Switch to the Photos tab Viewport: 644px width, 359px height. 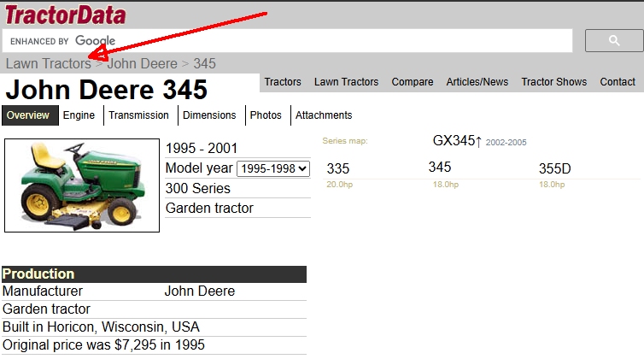click(x=266, y=115)
